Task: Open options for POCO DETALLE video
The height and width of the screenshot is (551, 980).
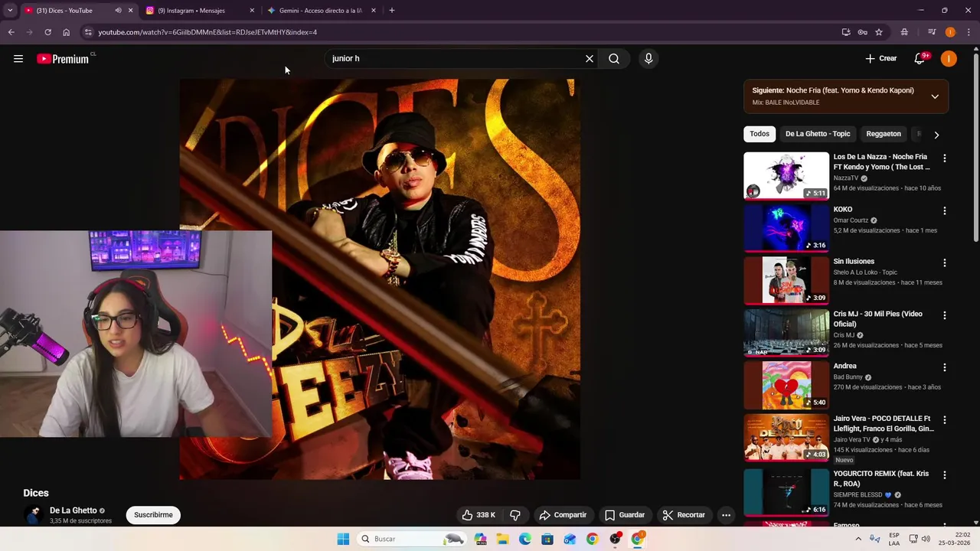Action: coord(945,420)
